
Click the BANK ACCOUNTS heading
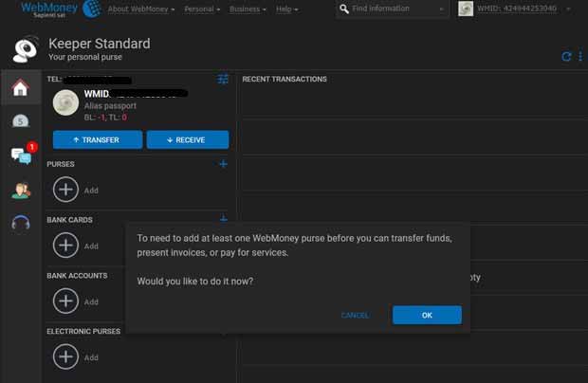77,276
